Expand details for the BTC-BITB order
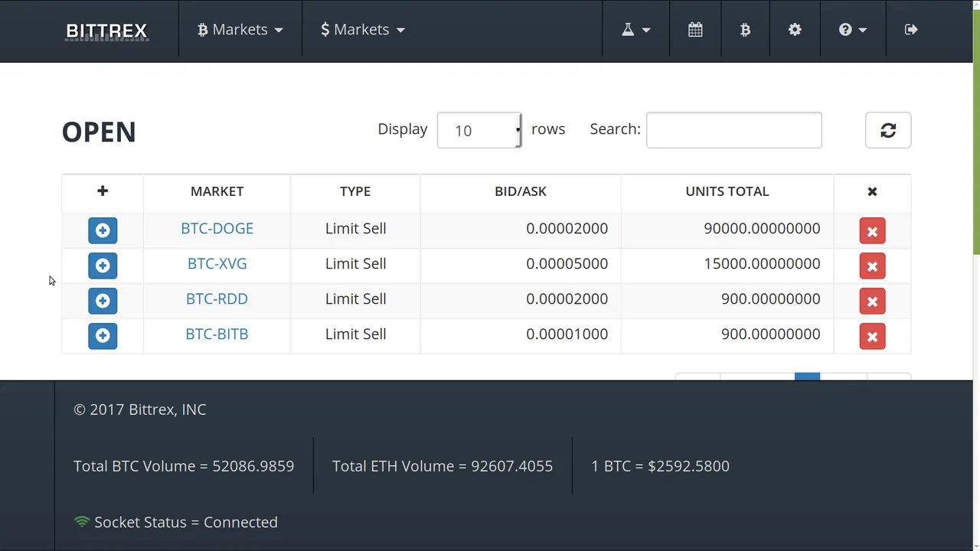Screen dimensions: 980x551 pyautogui.click(x=103, y=336)
